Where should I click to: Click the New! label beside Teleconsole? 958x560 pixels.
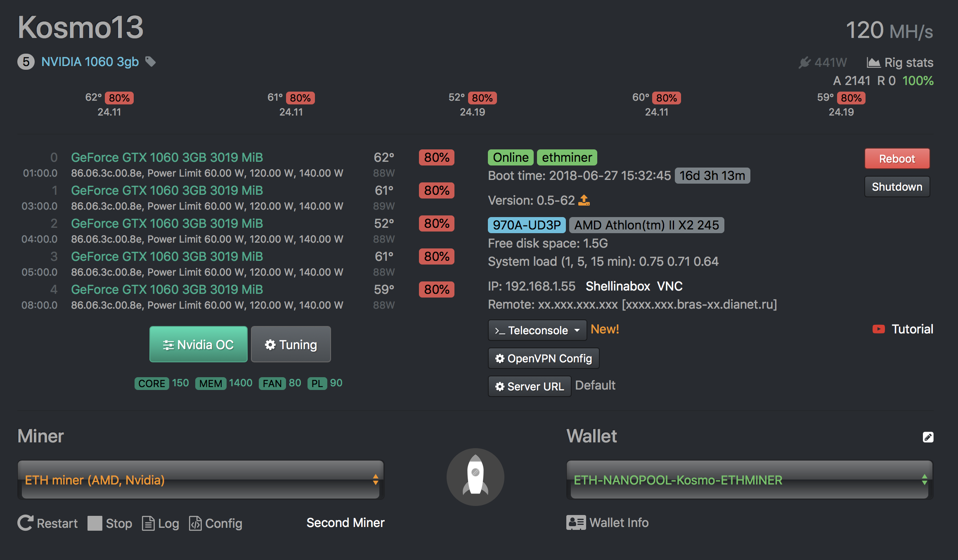(x=605, y=329)
